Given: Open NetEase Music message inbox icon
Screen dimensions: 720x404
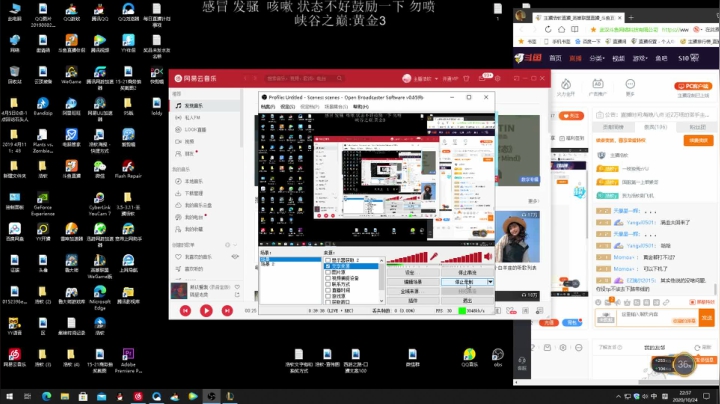Looking at the screenshot, I should click(482, 79).
